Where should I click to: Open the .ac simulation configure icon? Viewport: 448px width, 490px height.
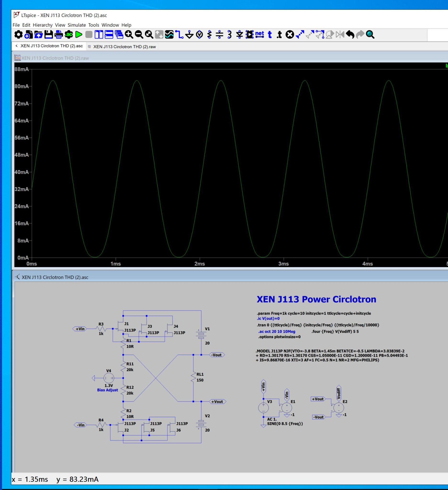tap(69, 35)
